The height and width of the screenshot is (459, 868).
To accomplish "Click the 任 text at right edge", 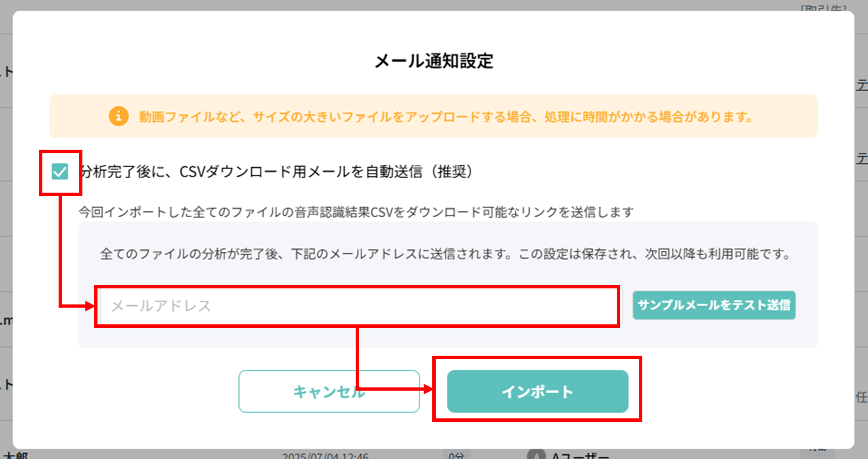I will click(x=862, y=397).
